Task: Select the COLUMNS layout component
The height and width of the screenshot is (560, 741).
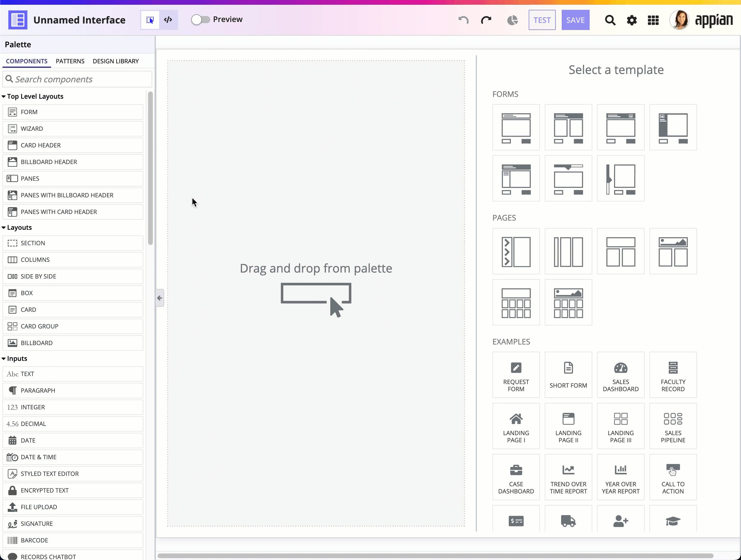Action: (73, 259)
